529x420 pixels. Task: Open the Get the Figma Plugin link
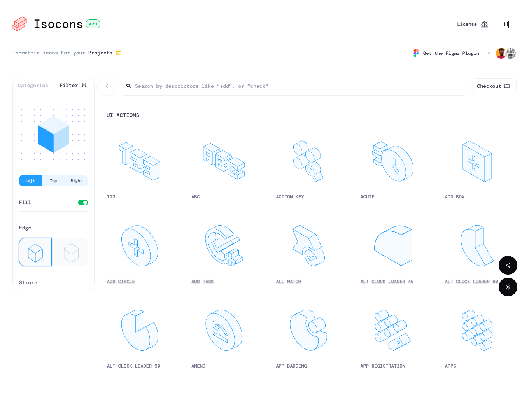pos(451,53)
